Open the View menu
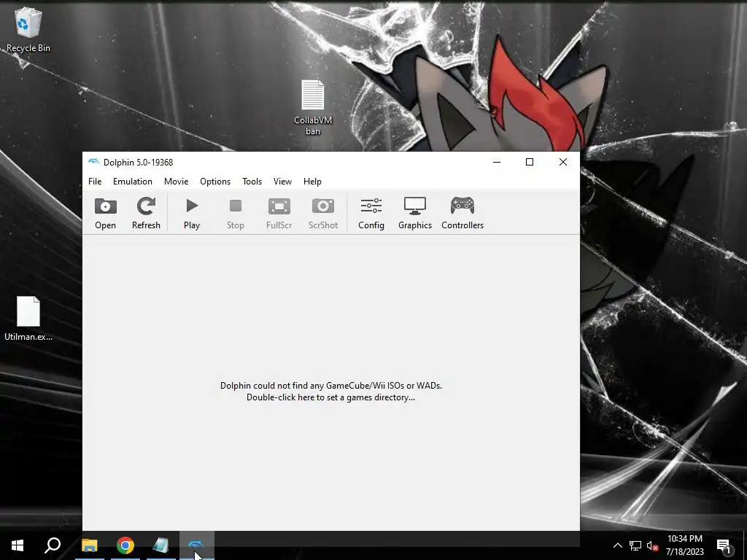 [282, 182]
